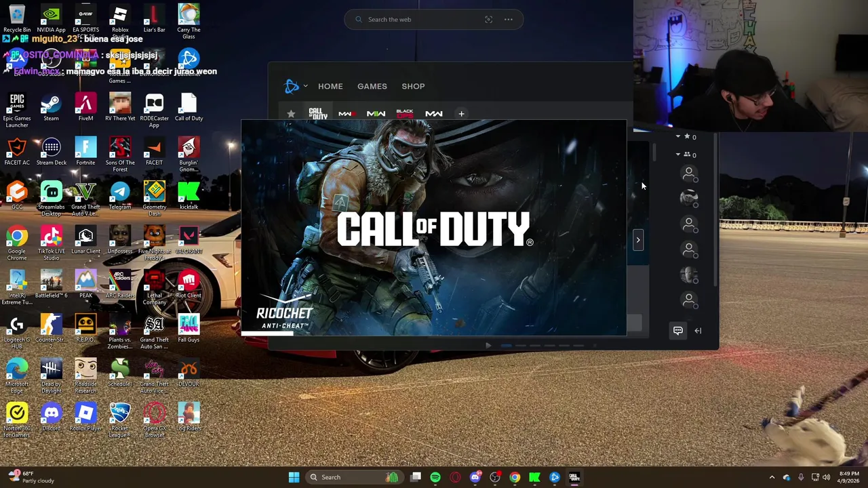Open the Discord desktop shortcut
This screenshot has width=868, height=488.
(x=51, y=417)
